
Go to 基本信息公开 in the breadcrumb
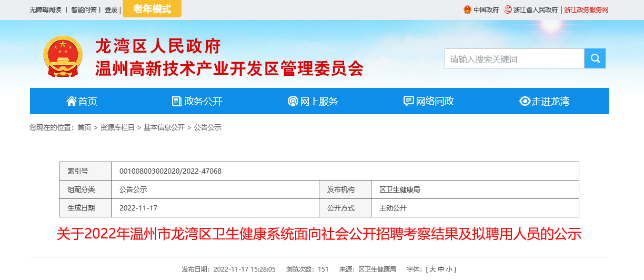click(x=164, y=127)
